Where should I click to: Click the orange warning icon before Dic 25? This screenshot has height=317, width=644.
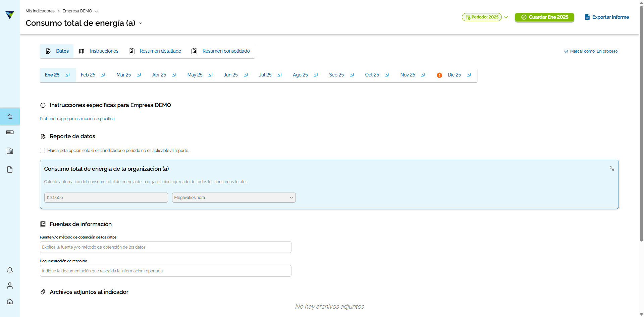click(x=439, y=75)
